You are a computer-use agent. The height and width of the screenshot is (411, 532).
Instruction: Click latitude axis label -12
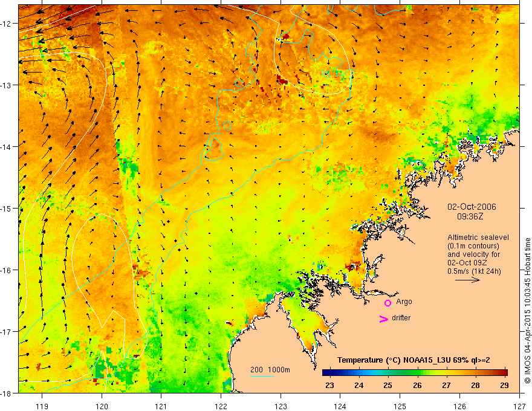click(7, 24)
